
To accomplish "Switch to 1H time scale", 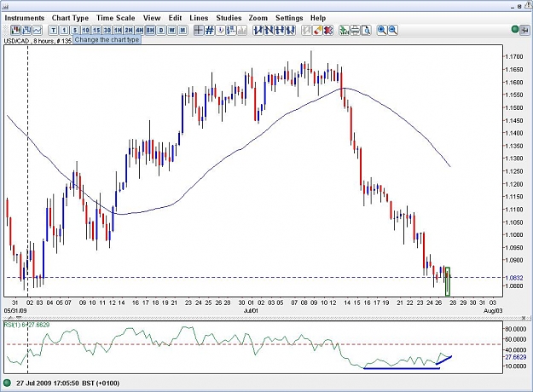I will (118, 31).
